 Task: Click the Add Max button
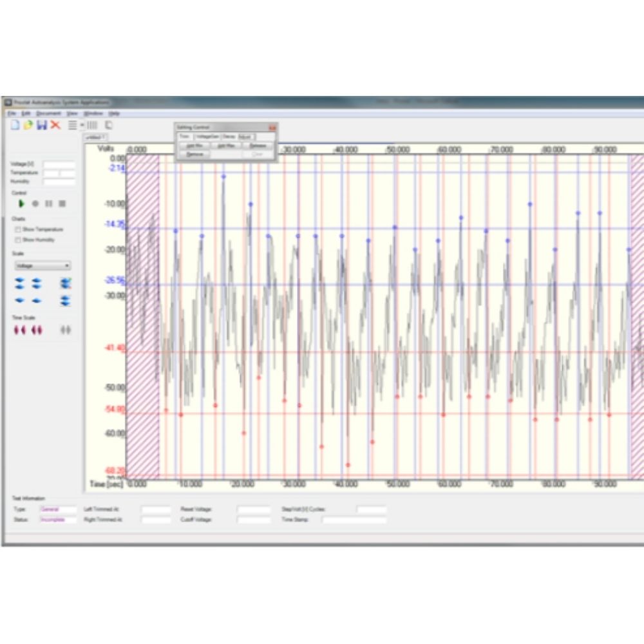[226, 146]
